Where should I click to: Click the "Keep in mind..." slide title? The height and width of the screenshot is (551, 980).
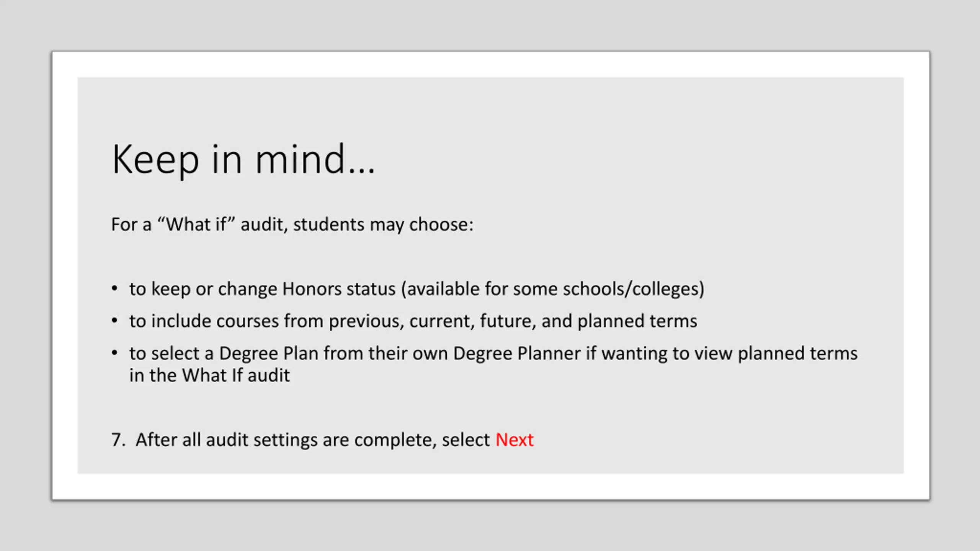click(243, 160)
